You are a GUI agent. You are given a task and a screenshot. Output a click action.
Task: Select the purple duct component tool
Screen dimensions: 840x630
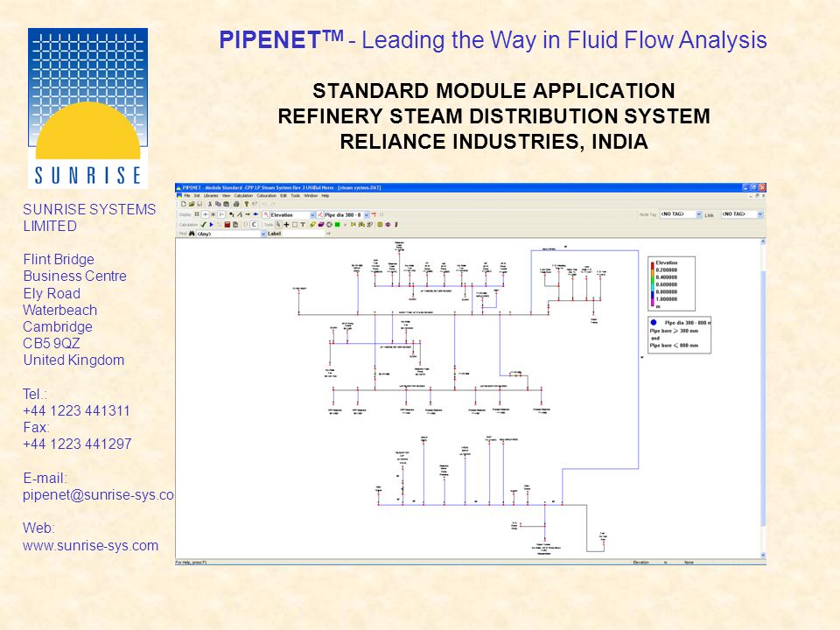321,225
